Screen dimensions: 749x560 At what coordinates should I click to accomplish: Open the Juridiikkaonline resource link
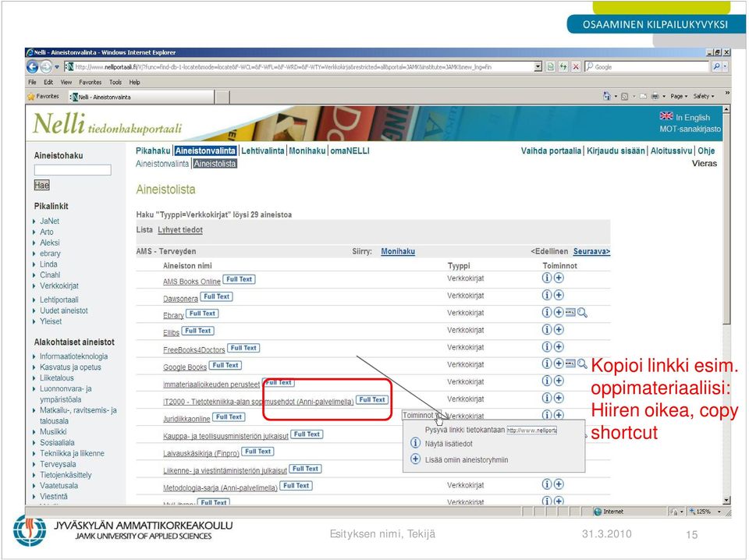pos(186,419)
